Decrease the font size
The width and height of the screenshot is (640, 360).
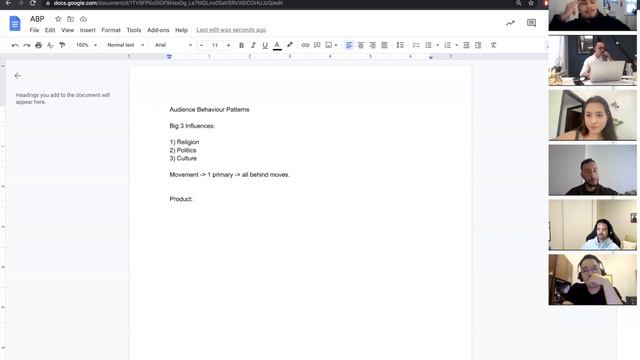202,45
